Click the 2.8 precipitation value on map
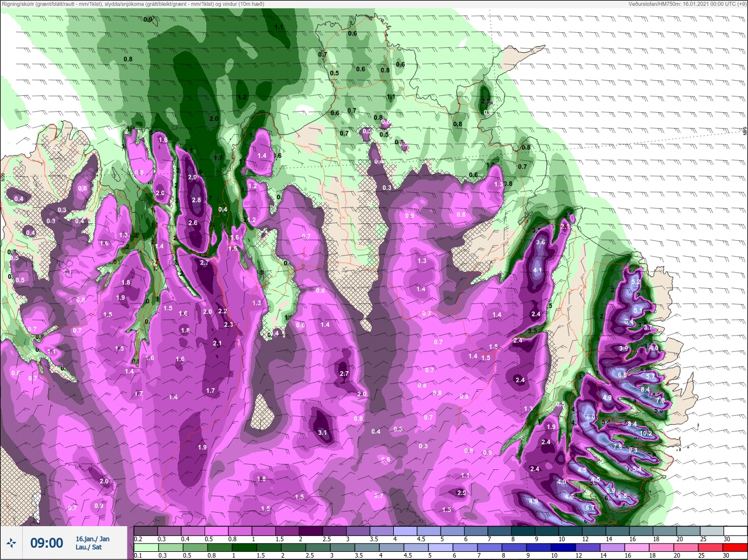The image size is (748, 560). [x=196, y=200]
